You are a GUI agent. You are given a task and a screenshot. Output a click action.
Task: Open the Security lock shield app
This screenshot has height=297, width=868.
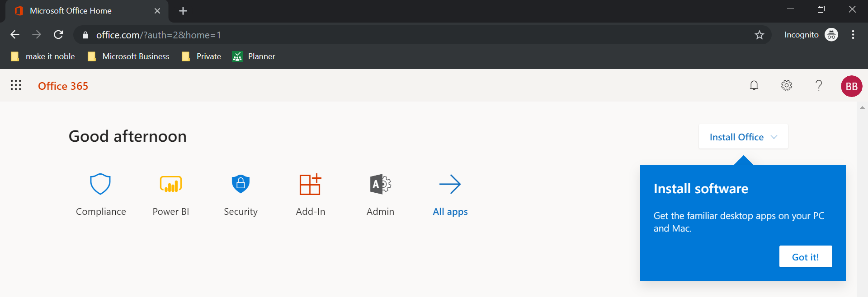click(241, 184)
